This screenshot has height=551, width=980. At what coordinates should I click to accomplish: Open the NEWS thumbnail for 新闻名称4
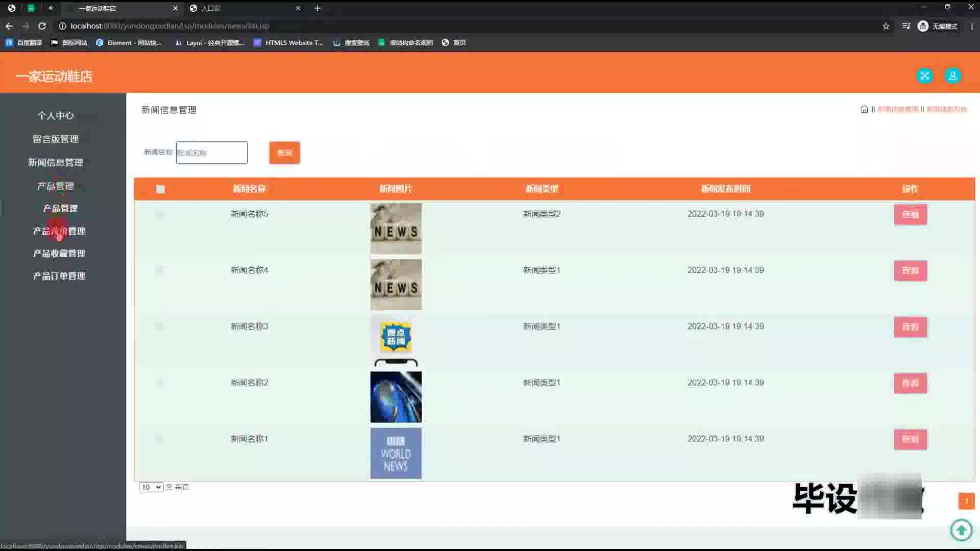[396, 285]
